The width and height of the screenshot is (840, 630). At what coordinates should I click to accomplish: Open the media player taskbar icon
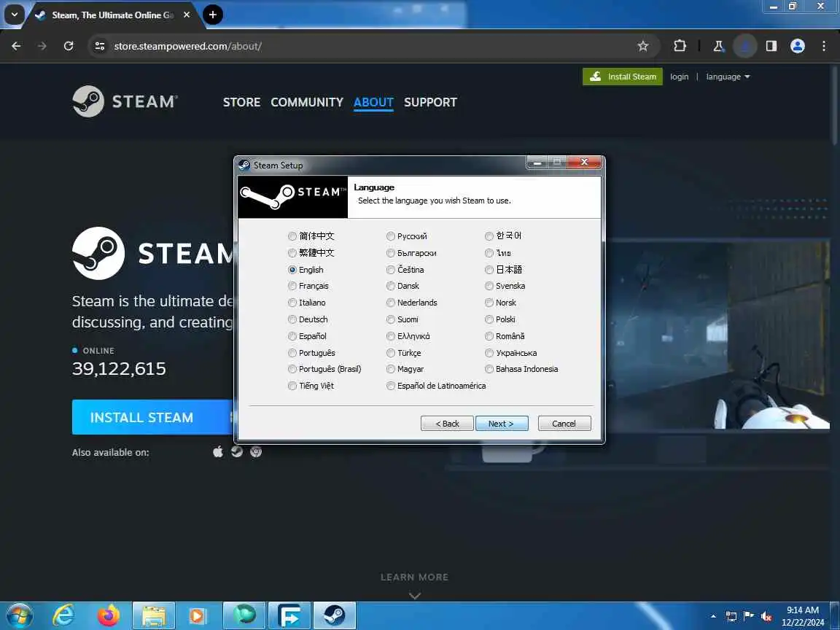(198, 616)
